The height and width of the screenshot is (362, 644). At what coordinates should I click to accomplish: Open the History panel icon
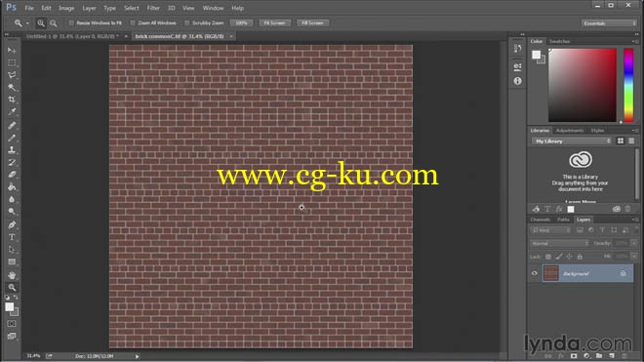coord(517,49)
